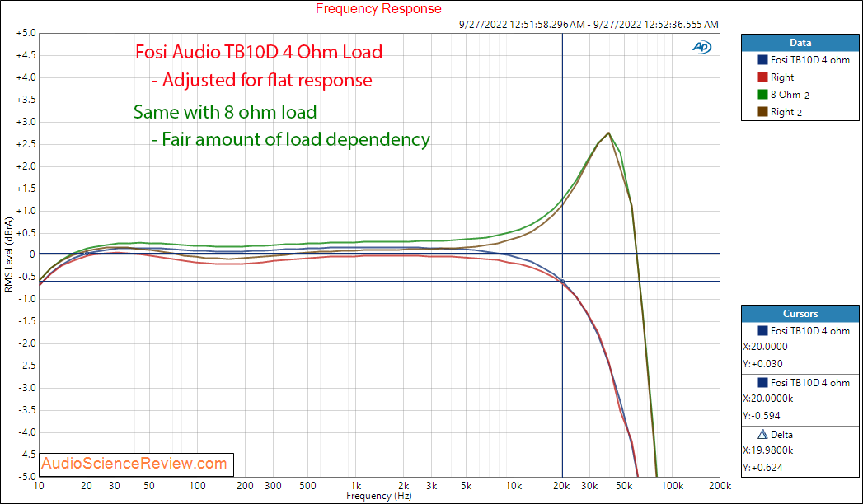Click the 'X:20.0000' cursor value
The image size is (863, 504).
(x=765, y=347)
